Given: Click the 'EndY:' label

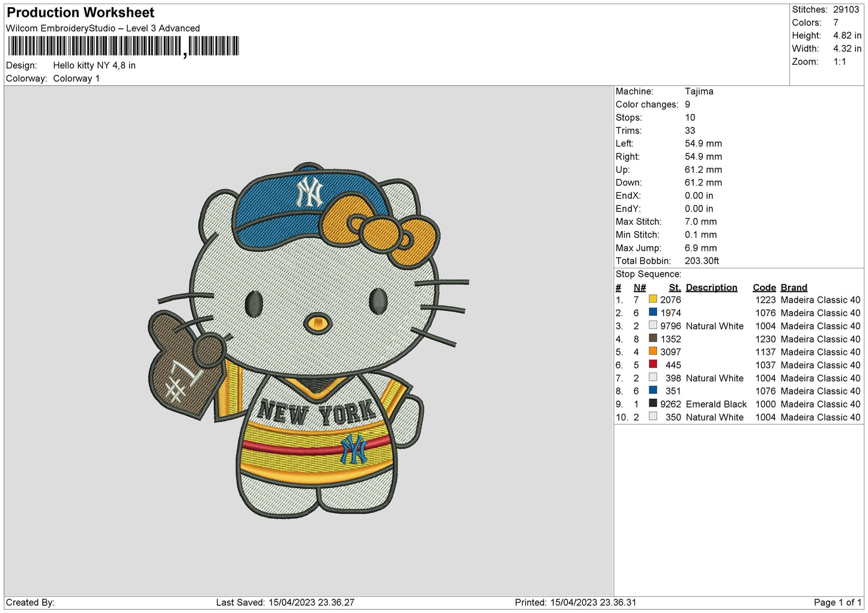Looking at the screenshot, I should 628,209.
